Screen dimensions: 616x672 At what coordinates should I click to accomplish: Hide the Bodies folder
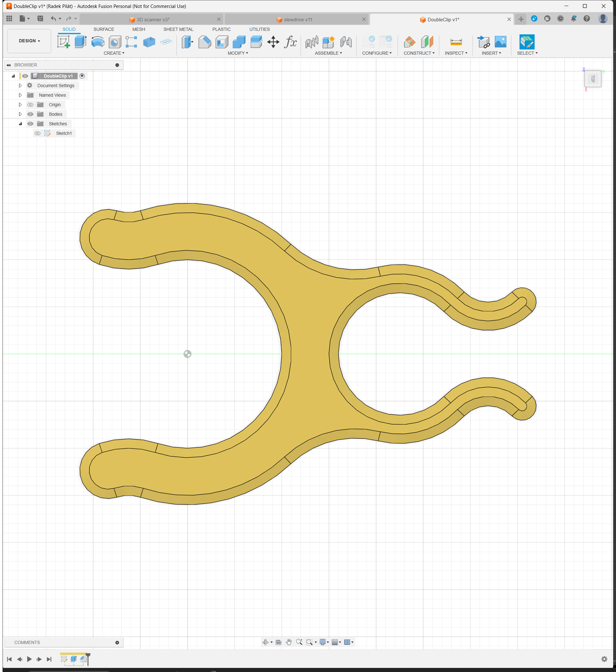pos(30,114)
